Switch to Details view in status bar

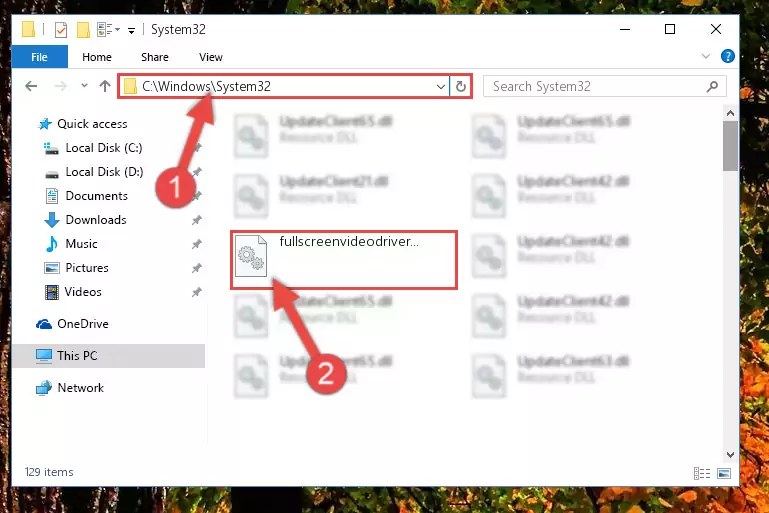pyautogui.click(x=702, y=473)
